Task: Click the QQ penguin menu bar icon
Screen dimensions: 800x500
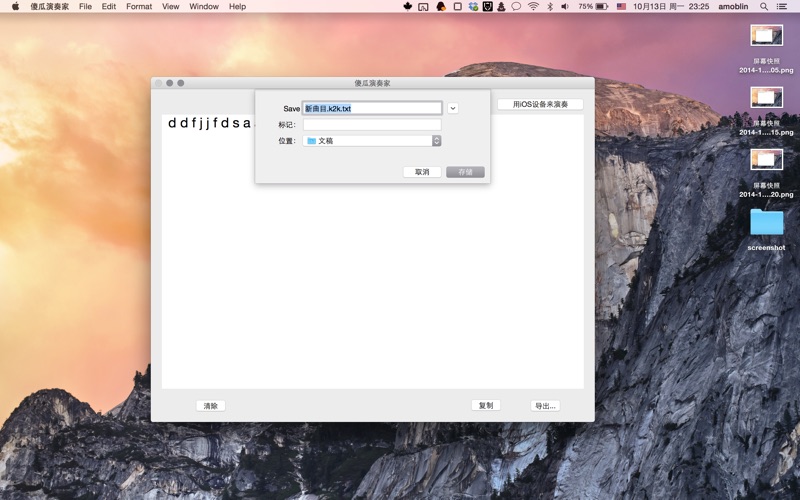Action: pos(440,6)
